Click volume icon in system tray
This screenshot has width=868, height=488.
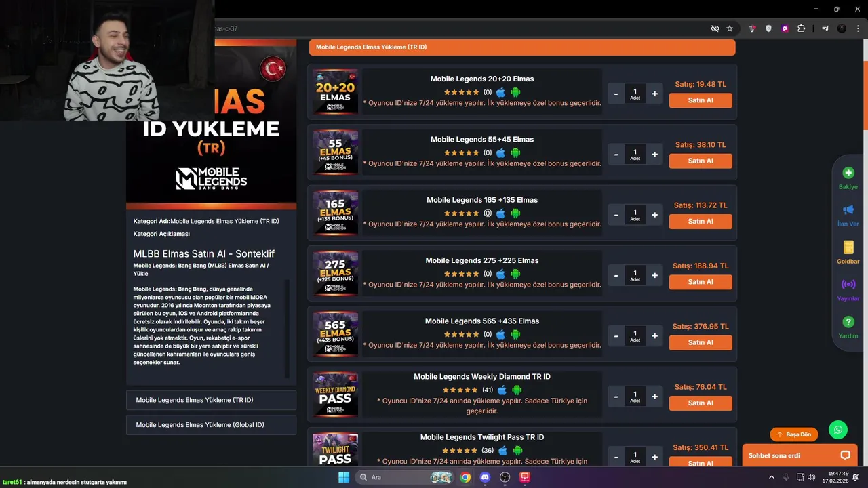point(813,477)
